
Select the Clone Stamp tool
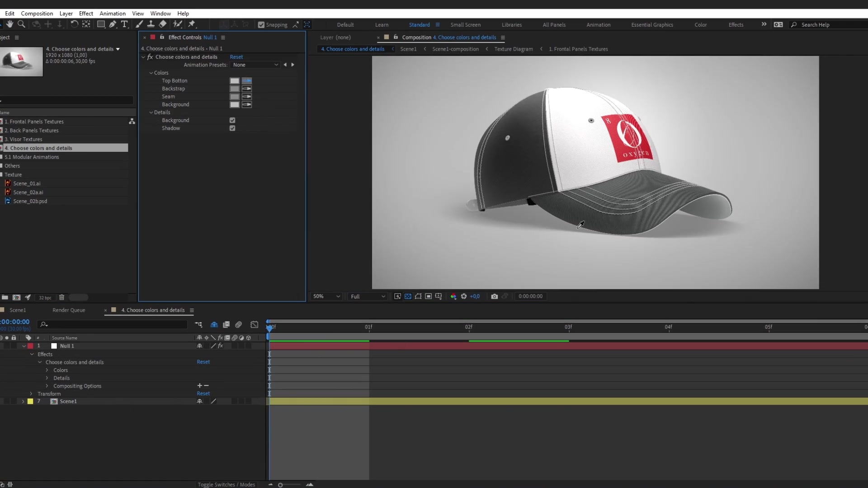[151, 24]
